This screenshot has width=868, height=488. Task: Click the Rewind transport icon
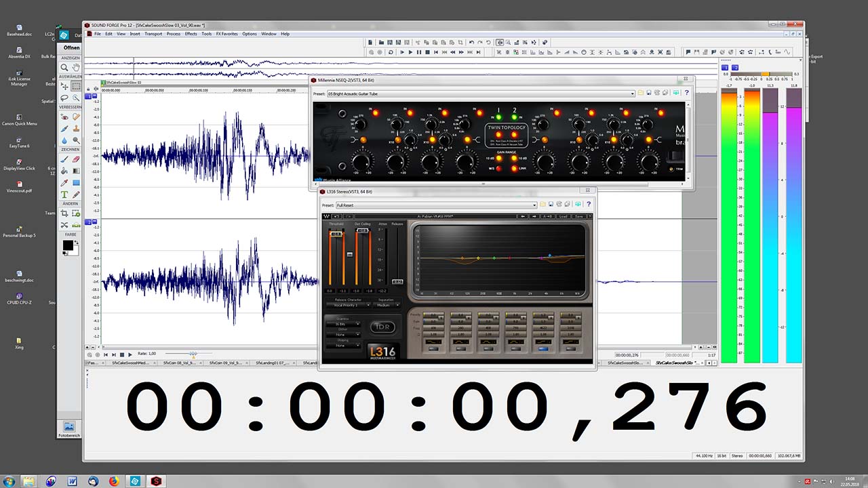(453, 52)
